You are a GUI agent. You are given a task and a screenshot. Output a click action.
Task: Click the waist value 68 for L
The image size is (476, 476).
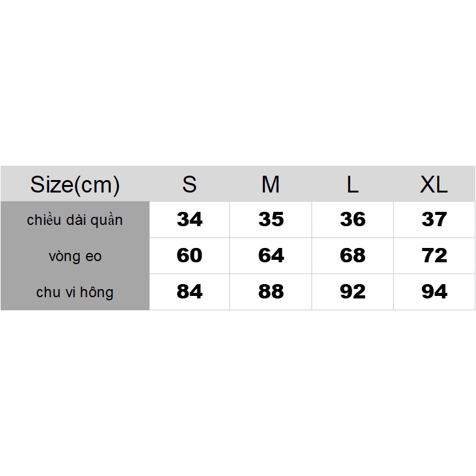(x=353, y=255)
